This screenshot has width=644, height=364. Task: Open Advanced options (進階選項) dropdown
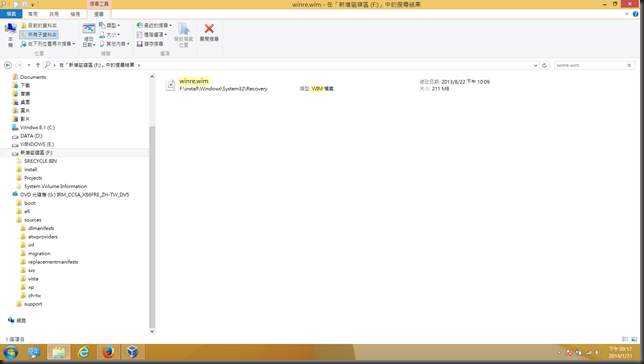152,35
